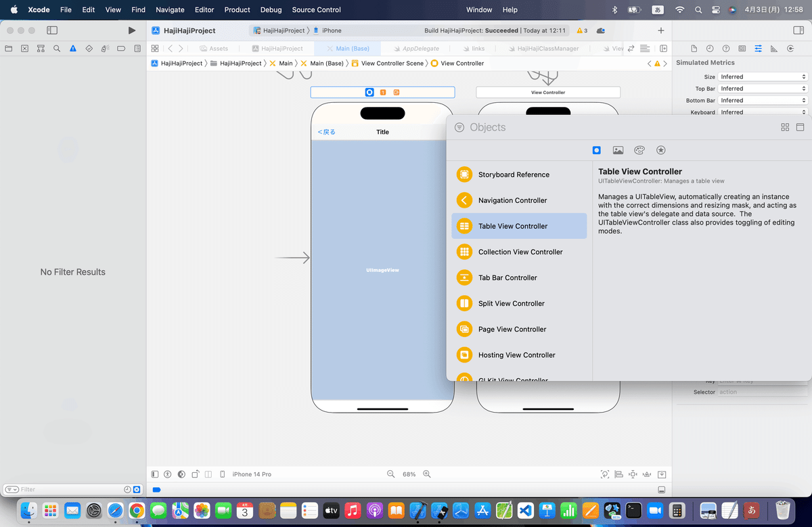Open the Keyboard dropdown
Image resolution: width=812 pixels, height=527 pixels.
pyautogui.click(x=763, y=112)
